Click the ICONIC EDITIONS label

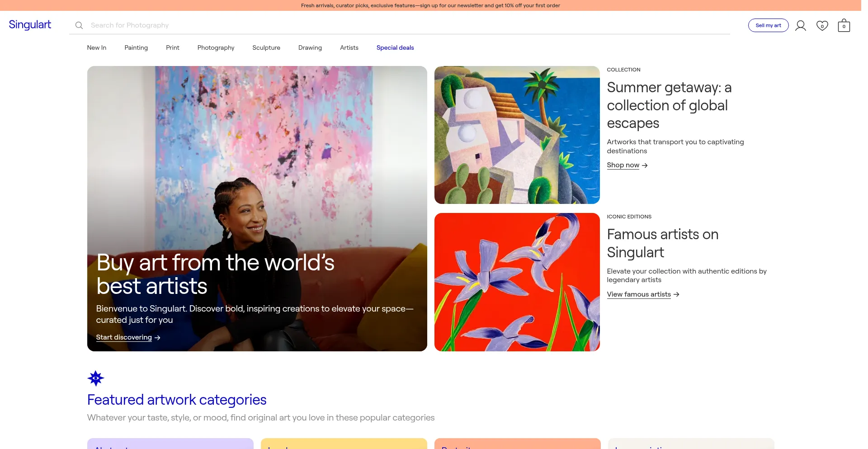pos(629,217)
